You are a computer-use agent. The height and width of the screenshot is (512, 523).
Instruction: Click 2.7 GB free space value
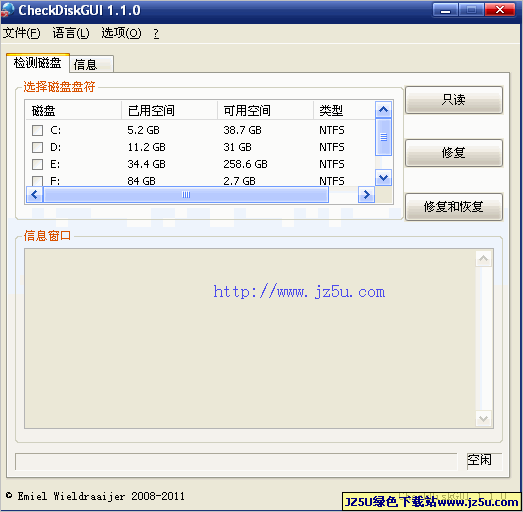tap(239, 181)
